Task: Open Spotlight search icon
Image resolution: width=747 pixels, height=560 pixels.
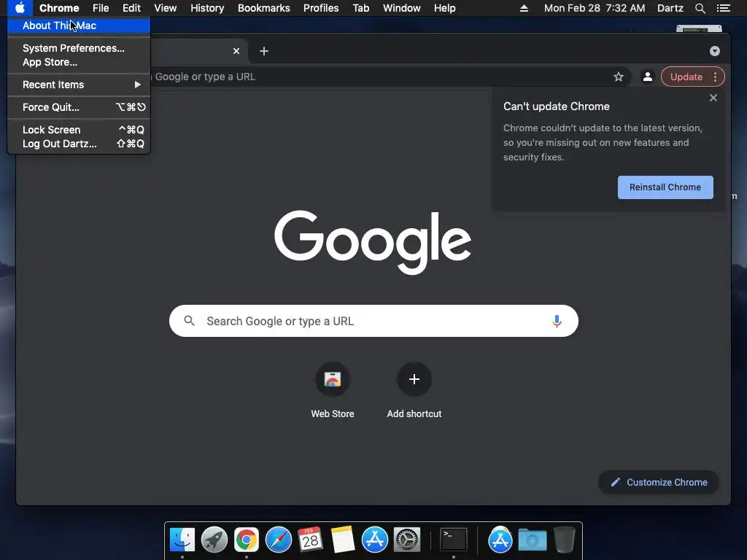Action: pos(700,8)
